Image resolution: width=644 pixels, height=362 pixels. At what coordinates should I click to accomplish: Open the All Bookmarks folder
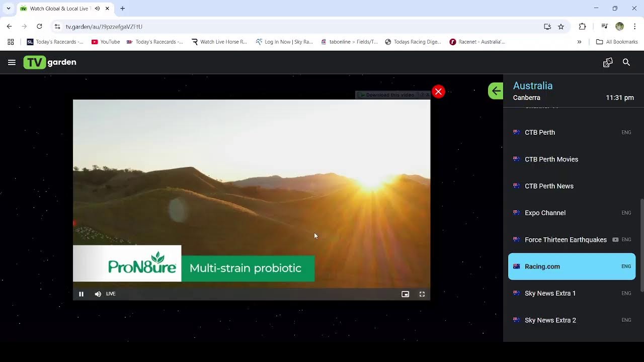617,42
